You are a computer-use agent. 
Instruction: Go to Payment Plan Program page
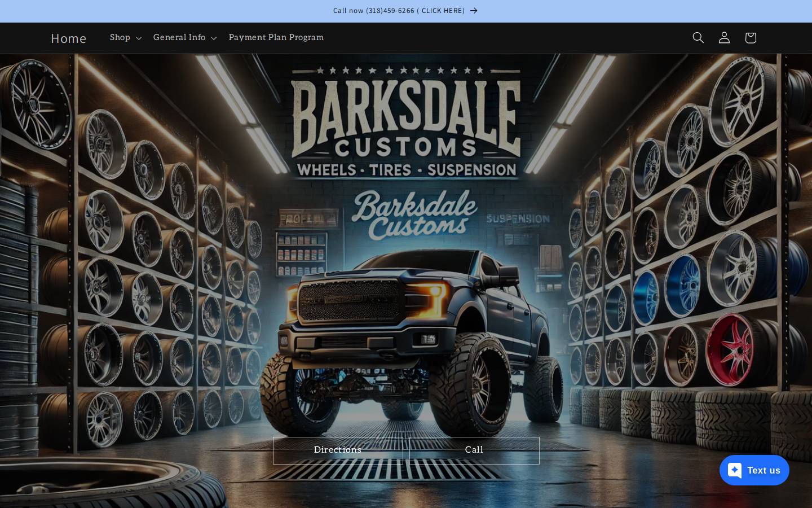pos(276,37)
